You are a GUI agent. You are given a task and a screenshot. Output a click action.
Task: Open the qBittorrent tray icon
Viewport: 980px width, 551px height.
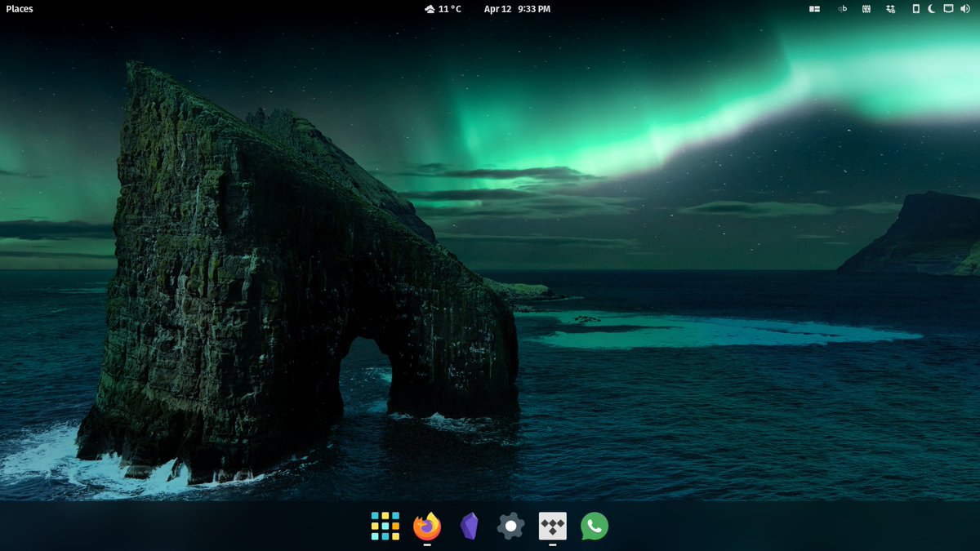[x=843, y=9]
